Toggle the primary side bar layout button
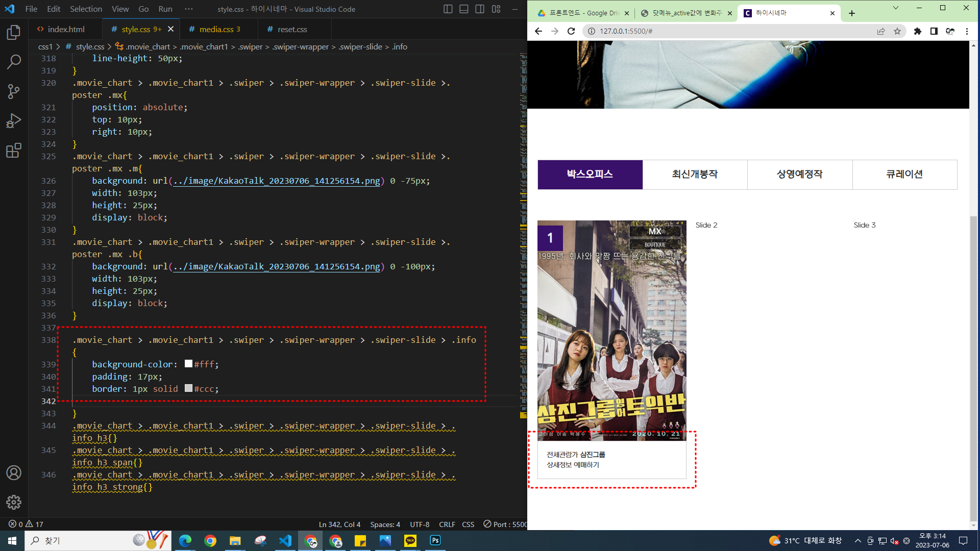Viewport: 980px width, 551px height. pos(448,9)
